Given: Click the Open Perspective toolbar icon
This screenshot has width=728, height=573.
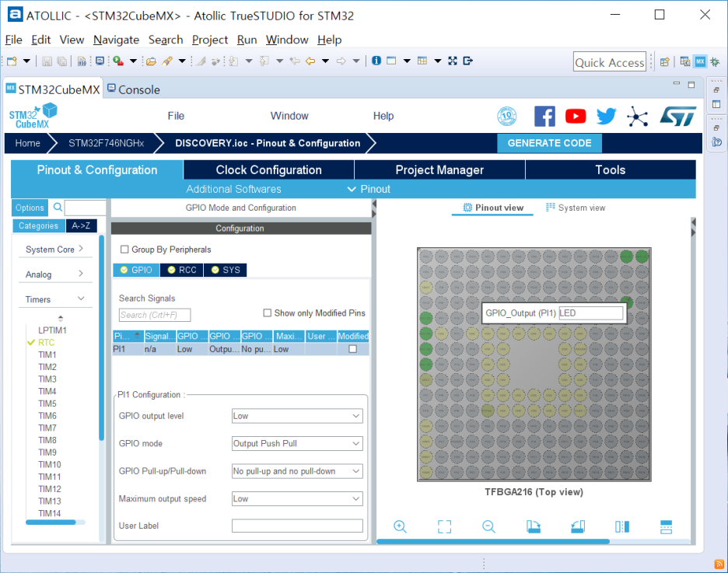Looking at the screenshot, I should [x=665, y=61].
